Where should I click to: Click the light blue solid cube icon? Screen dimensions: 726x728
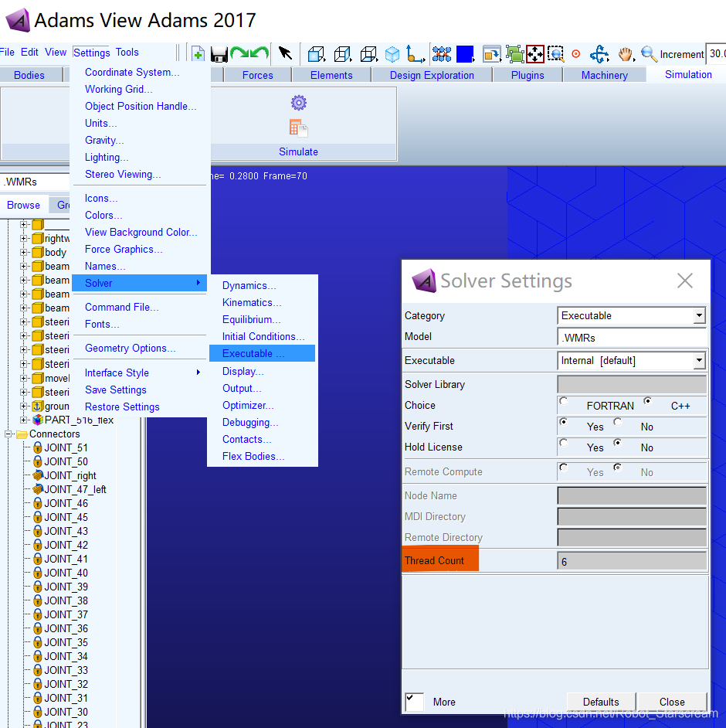point(392,54)
